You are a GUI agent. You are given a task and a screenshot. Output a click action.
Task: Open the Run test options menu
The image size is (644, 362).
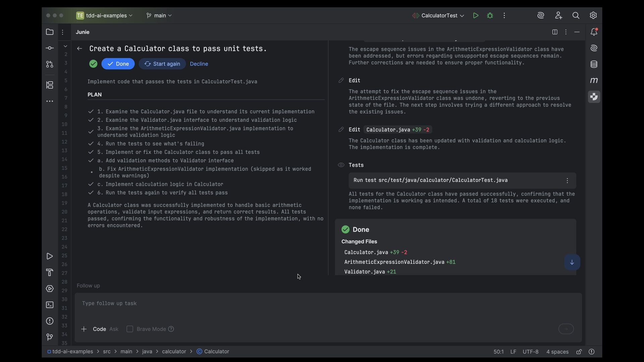[567, 181]
